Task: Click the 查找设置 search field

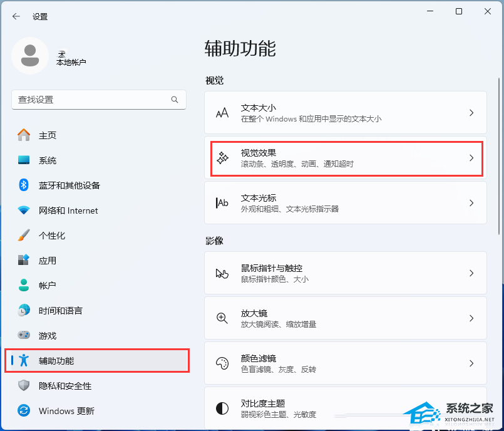Action: [91, 100]
